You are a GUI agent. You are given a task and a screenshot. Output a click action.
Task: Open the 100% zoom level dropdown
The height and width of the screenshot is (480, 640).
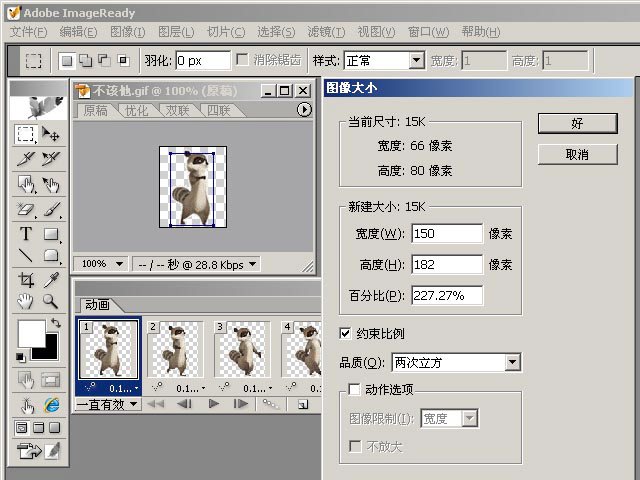coord(119,264)
